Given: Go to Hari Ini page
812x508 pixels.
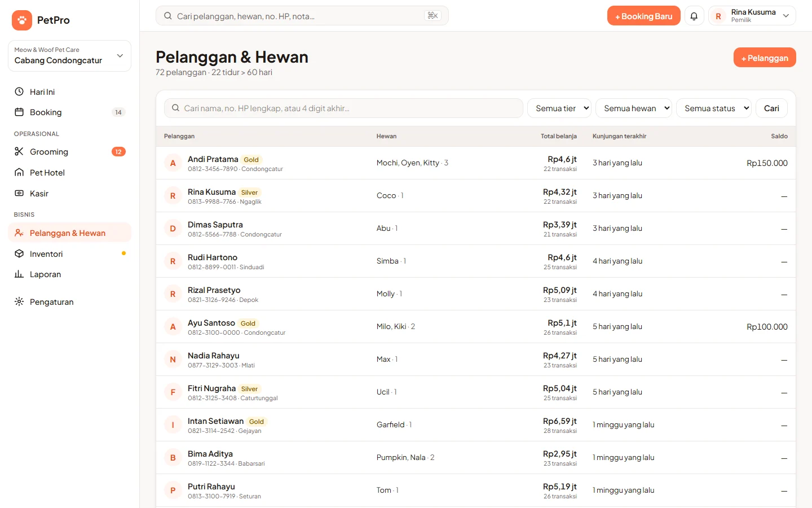Looking at the screenshot, I should [x=69, y=91].
